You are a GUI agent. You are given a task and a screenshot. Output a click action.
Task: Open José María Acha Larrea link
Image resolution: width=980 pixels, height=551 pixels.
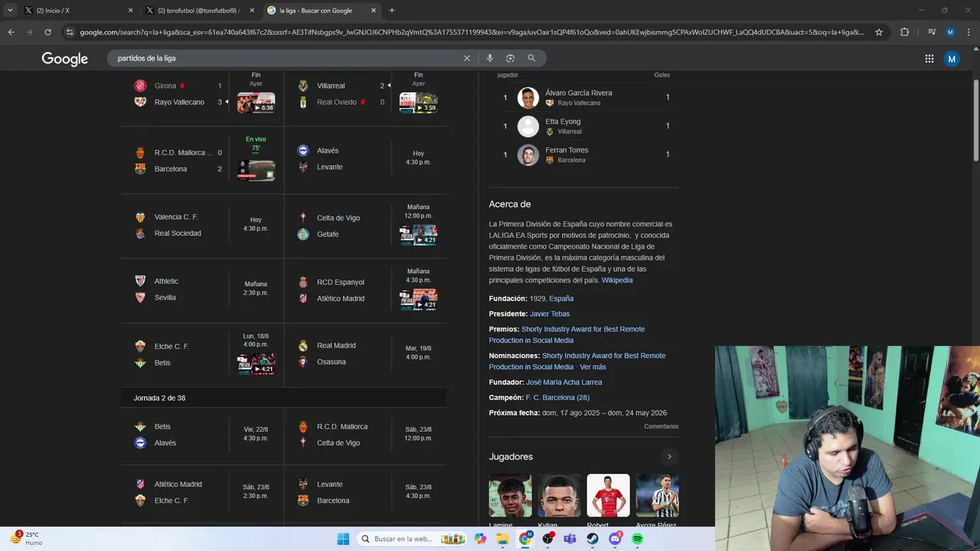pos(563,382)
